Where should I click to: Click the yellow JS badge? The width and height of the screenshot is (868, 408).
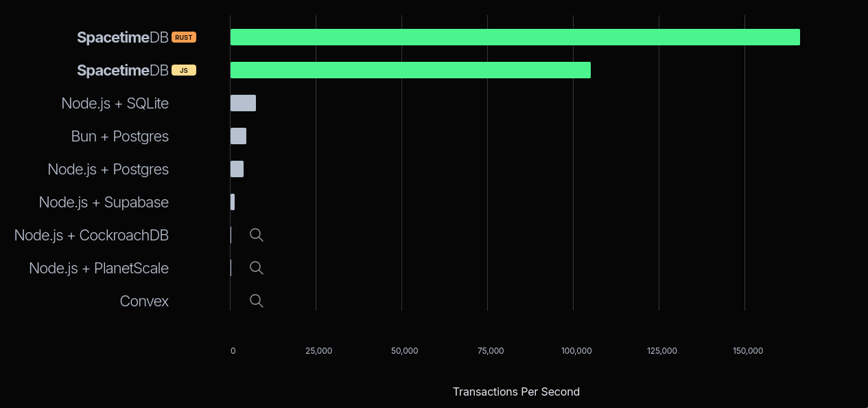(184, 70)
